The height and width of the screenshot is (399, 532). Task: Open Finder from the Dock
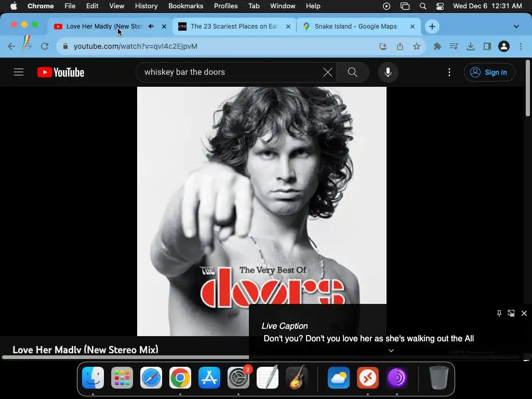93,377
